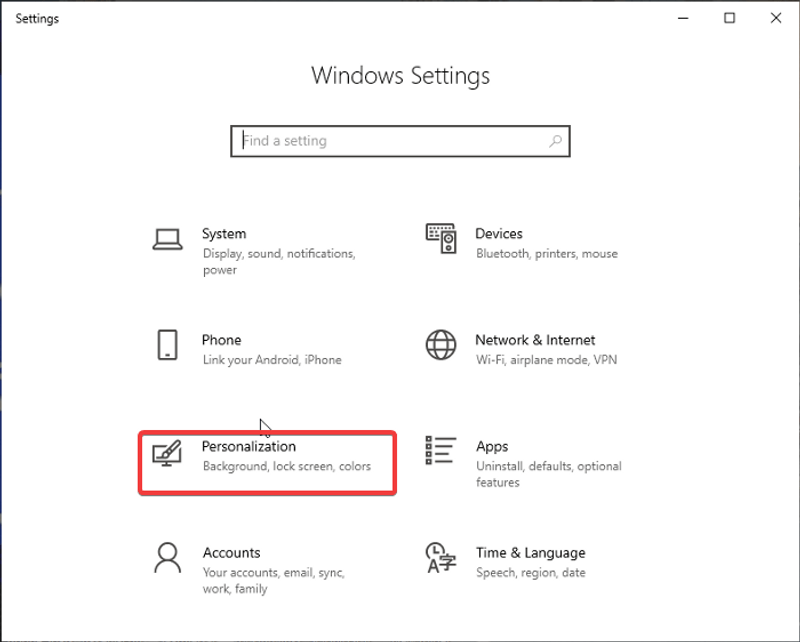800x642 pixels.
Task: Click the magnifier icon in search box
Action: [555, 141]
